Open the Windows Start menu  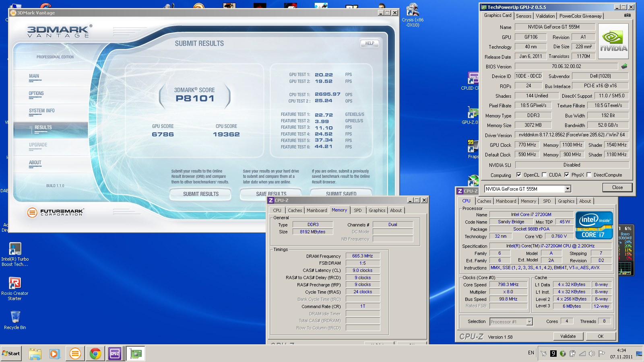point(11,353)
